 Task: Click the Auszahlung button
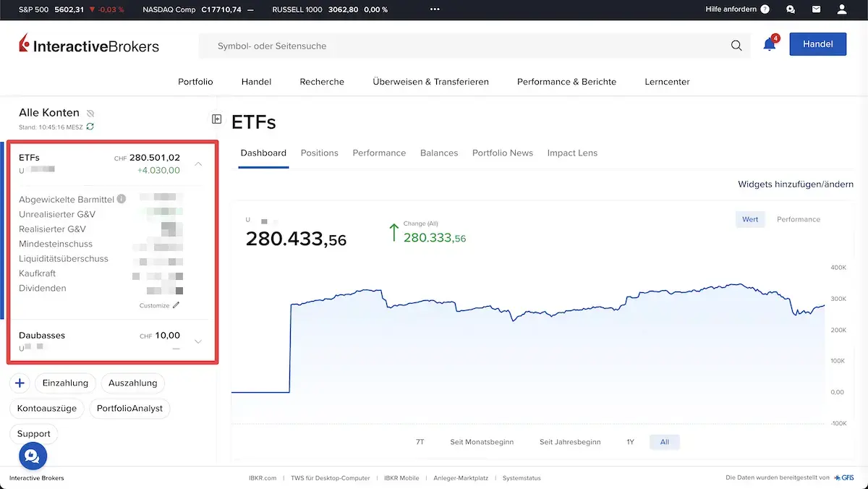point(133,383)
